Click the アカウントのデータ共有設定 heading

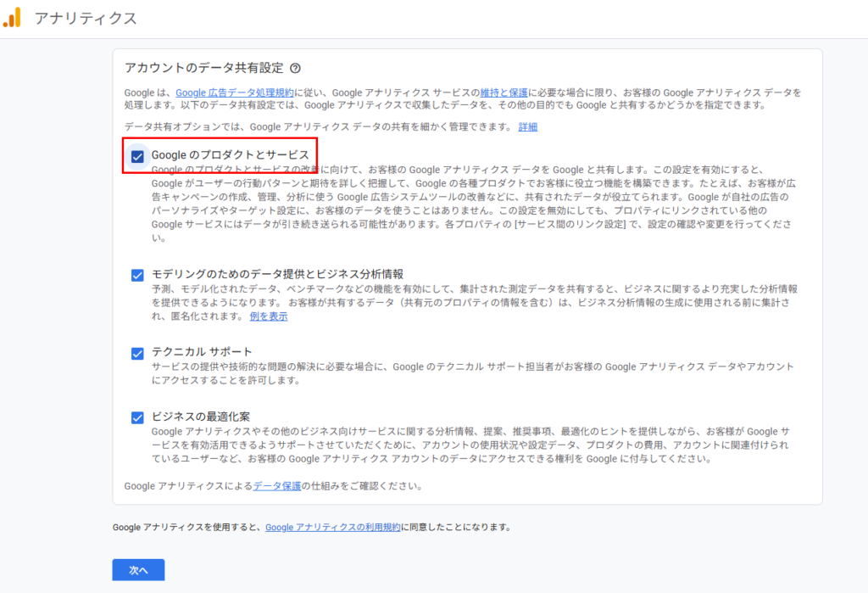[x=203, y=69]
